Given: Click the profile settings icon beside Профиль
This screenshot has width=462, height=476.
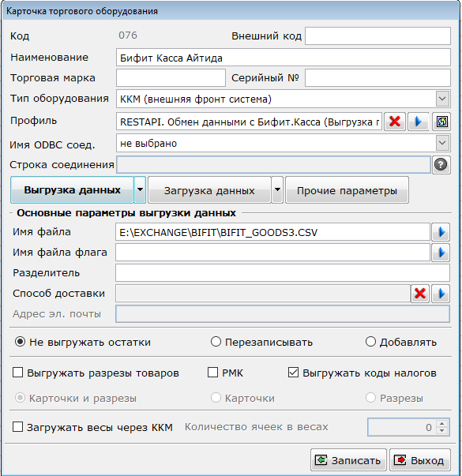Looking at the screenshot, I should 441,122.
